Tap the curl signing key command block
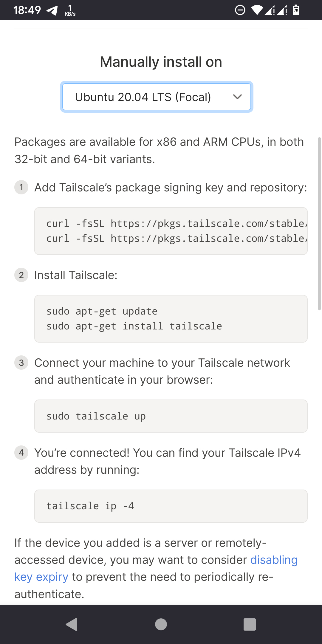322x644 pixels. 171,231
